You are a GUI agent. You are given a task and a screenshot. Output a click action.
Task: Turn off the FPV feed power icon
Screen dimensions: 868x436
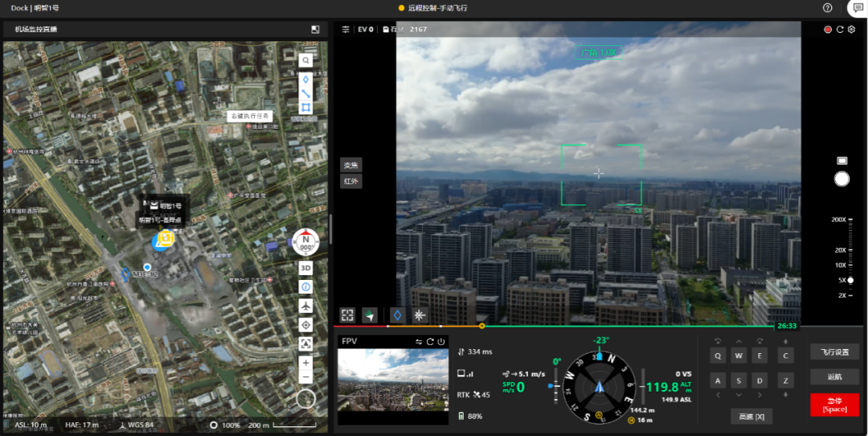(441, 342)
